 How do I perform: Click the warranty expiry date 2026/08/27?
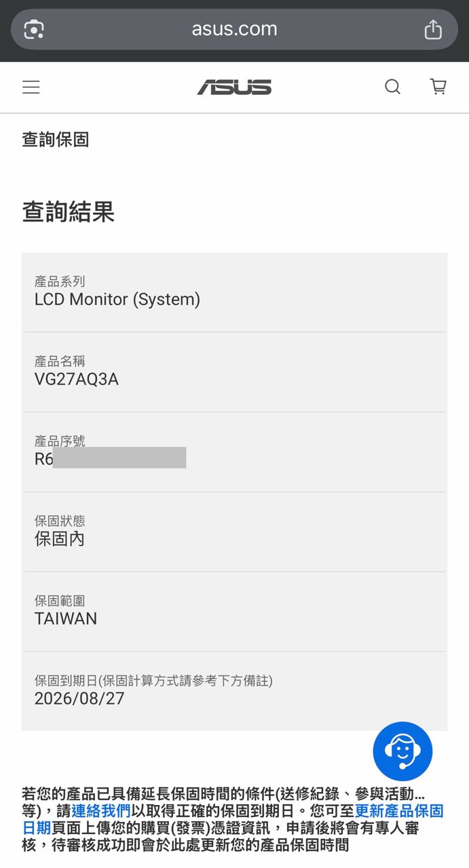79,698
